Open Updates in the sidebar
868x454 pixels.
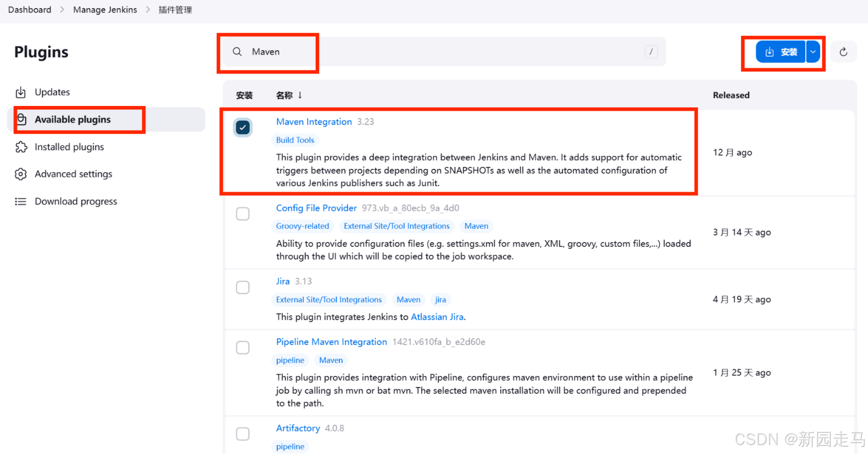[x=106, y=92]
